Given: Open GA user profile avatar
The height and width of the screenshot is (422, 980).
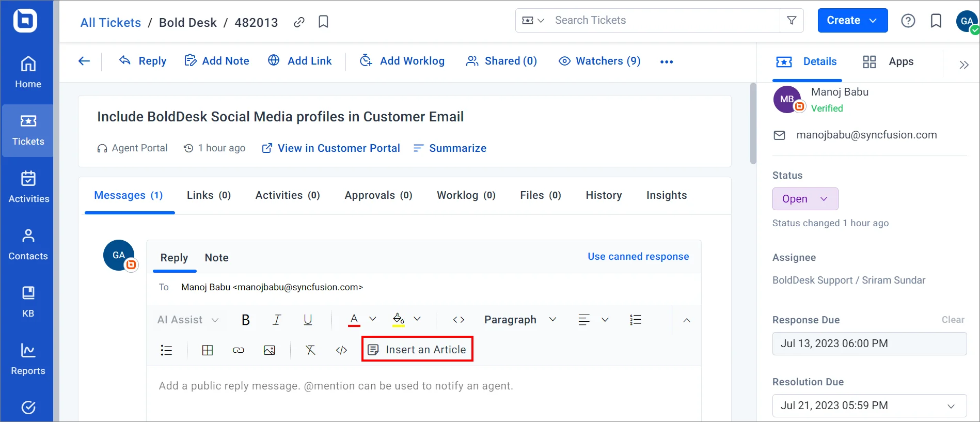Looking at the screenshot, I should 967,21.
